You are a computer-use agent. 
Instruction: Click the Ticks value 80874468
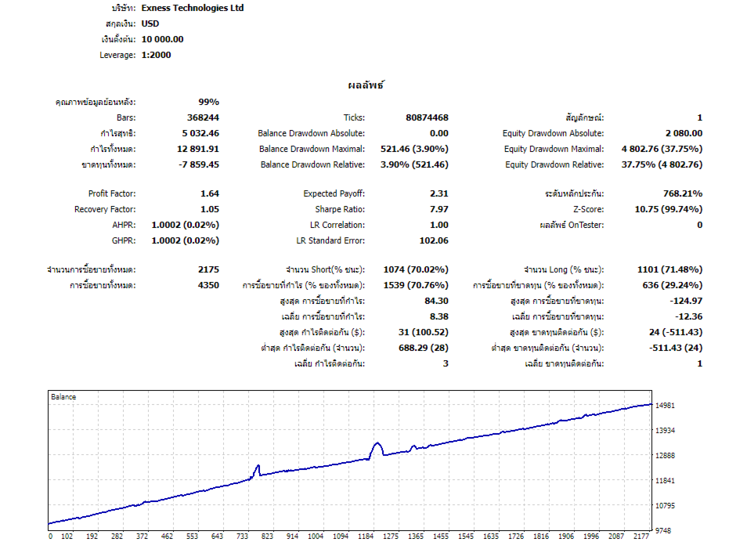[427, 117]
